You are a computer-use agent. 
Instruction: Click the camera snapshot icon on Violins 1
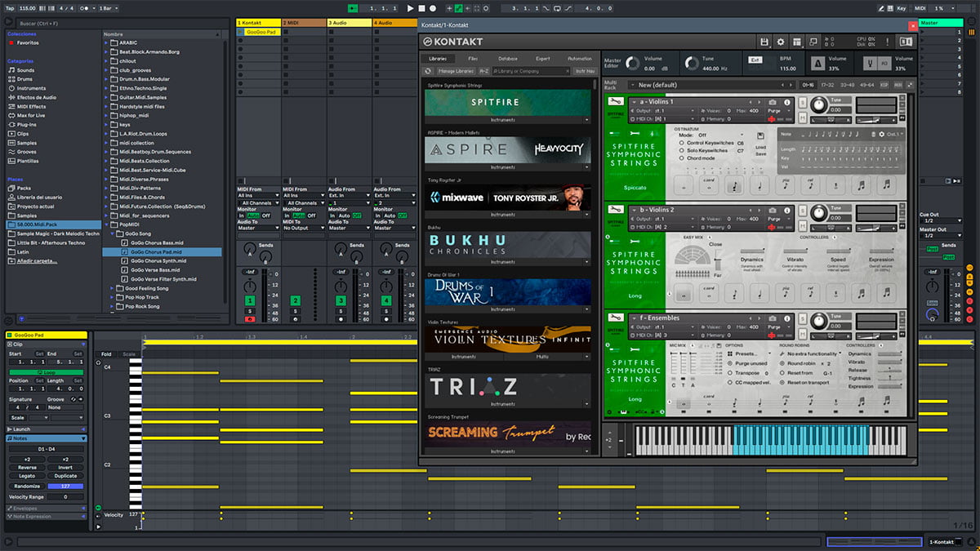pos(773,101)
